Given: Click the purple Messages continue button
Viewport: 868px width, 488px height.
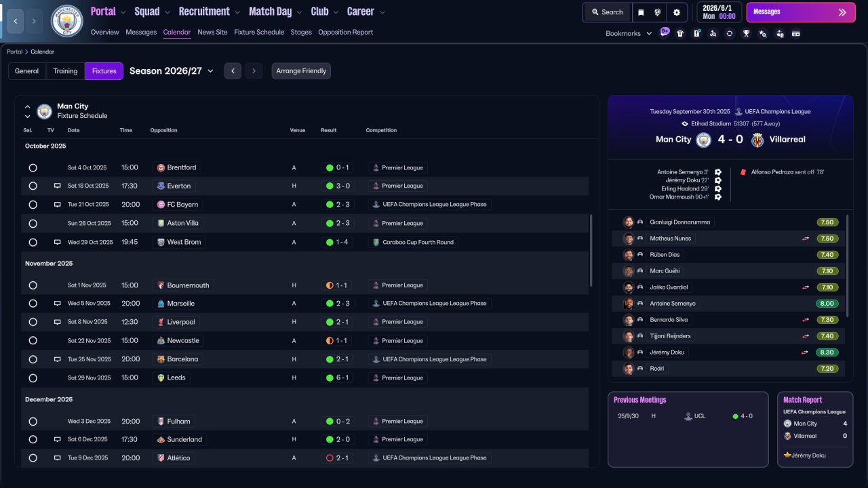Looking at the screenshot, I should (x=801, y=12).
